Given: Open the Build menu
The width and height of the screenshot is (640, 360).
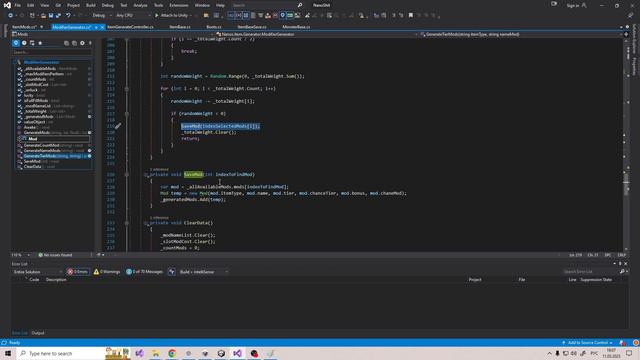Looking at the screenshot, I should click(91, 5).
